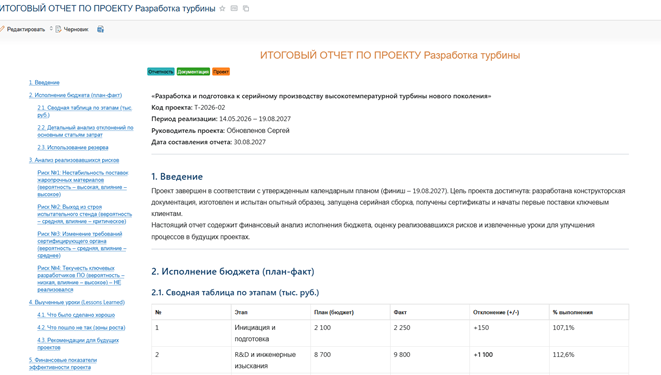Open Риск №4 Текучесть разработчиков link
The width and height of the screenshot is (661, 375).
81,279
